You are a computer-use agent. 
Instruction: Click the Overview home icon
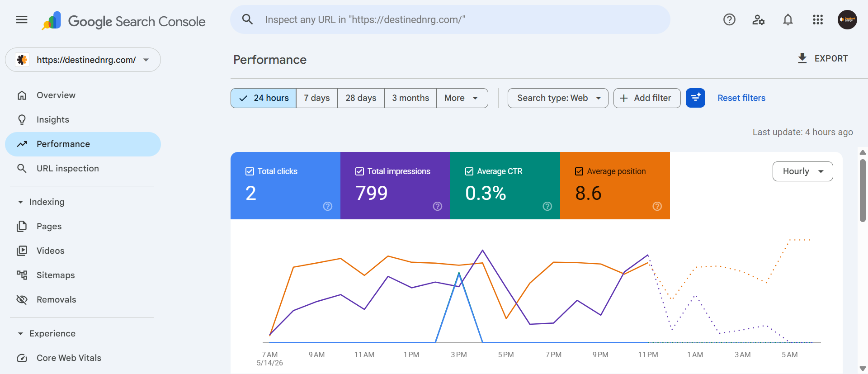click(x=22, y=95)
